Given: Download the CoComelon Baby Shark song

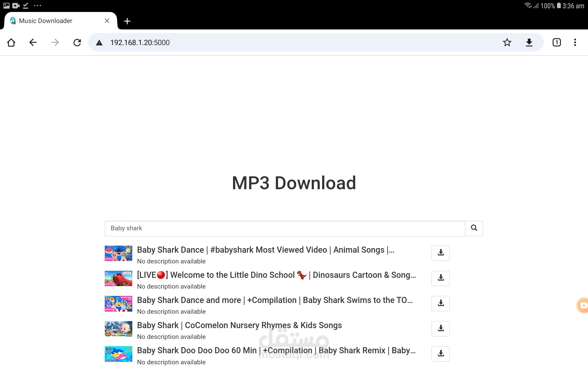Looking at the screenshot, I should (440, 328).
